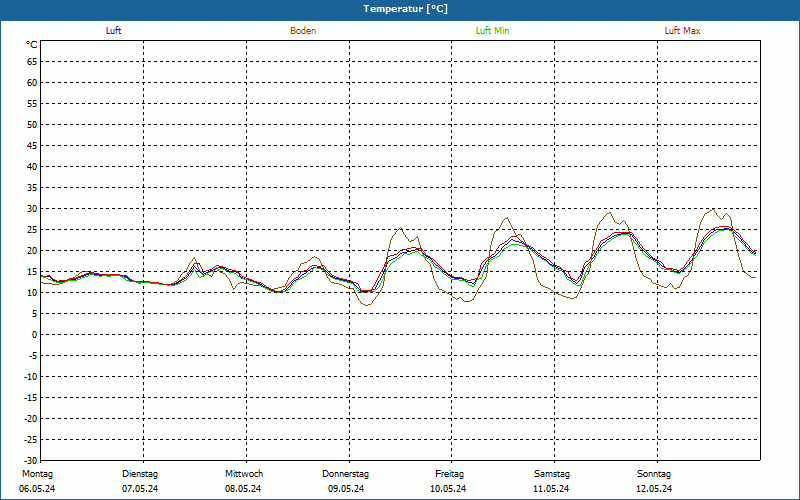
Task: Click the 11.05.24 date label
Action: point(551,489)
